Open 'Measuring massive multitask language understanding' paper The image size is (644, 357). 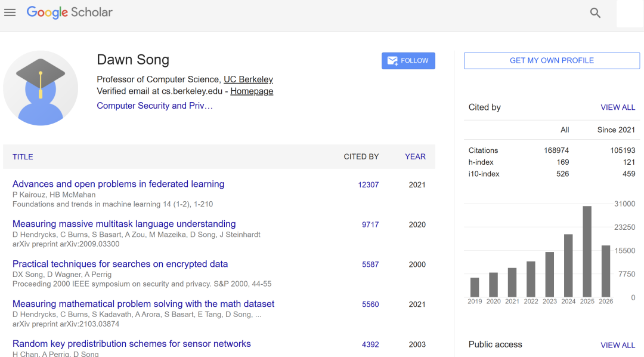(124, 224)
